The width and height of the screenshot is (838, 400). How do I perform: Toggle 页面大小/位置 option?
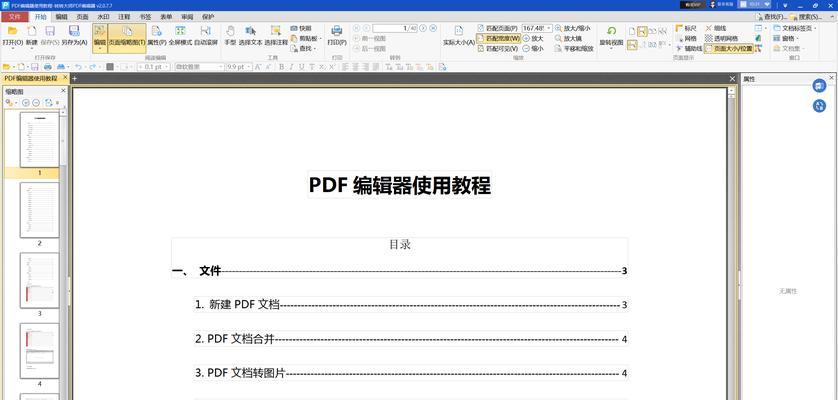[728, 48]
